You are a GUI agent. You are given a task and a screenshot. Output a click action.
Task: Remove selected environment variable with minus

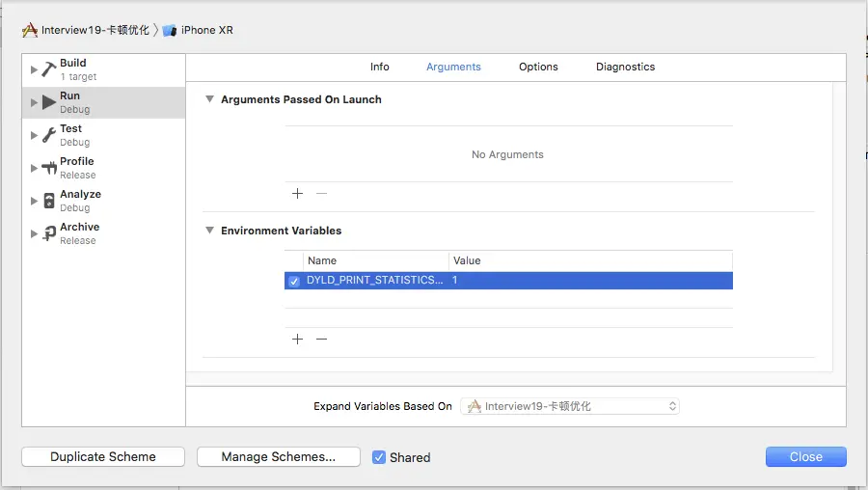tap(321, 339)
